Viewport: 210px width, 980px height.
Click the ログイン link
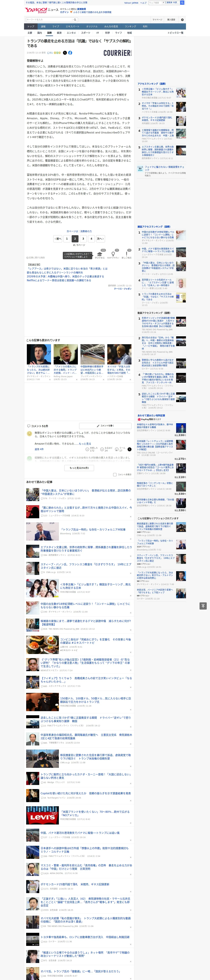point(64,12)
